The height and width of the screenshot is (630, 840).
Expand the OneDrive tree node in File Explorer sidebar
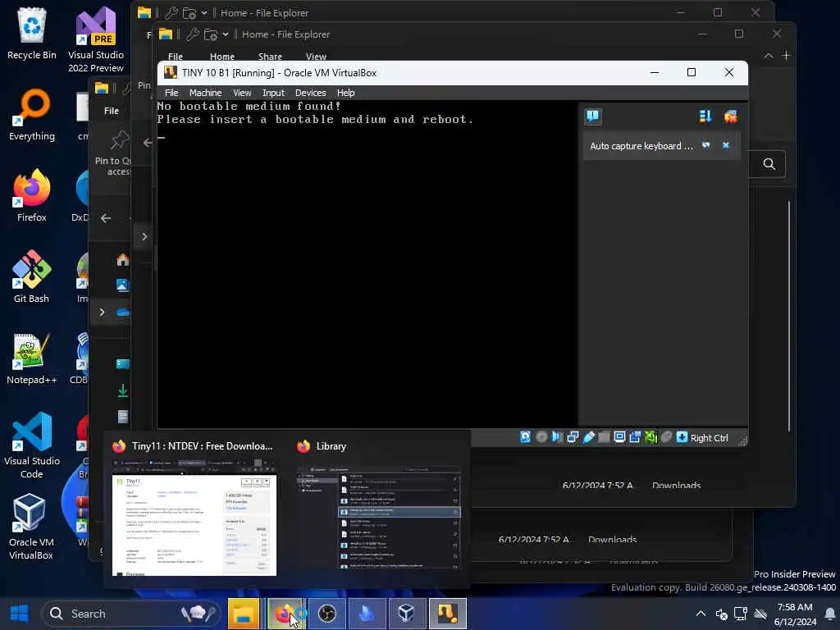coord(102,312)
